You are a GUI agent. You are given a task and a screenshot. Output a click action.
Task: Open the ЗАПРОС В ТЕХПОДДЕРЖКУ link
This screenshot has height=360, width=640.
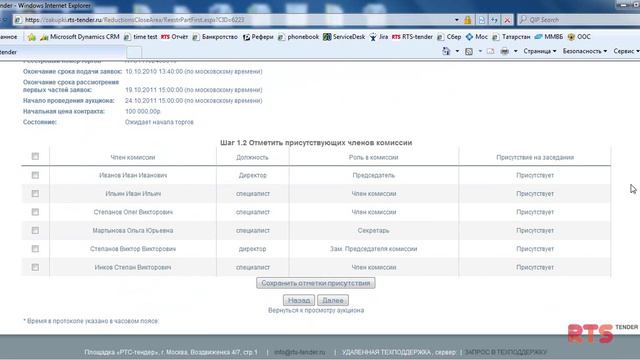pos(505,352)
